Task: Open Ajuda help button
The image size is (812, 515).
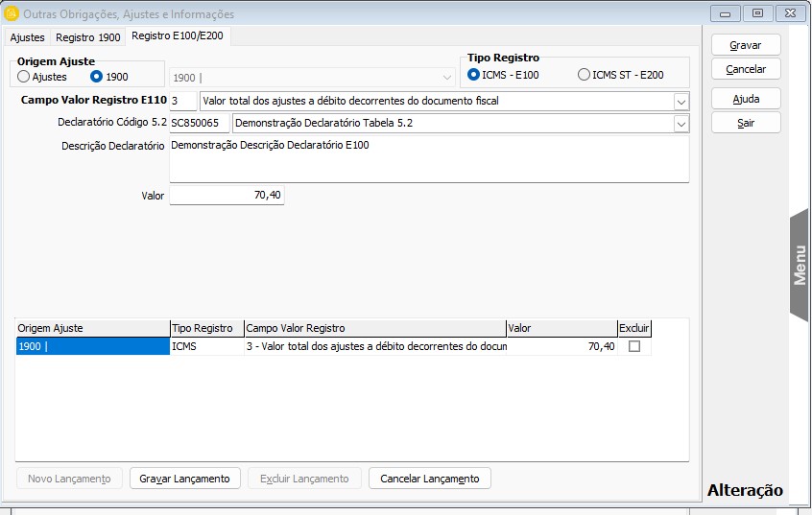Action: pos(745,99)
